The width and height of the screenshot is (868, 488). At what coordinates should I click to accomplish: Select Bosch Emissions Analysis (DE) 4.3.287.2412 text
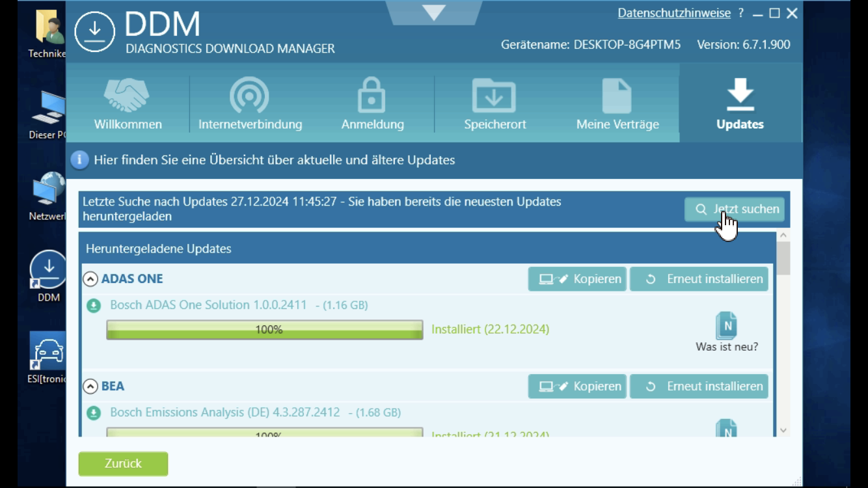225,413
